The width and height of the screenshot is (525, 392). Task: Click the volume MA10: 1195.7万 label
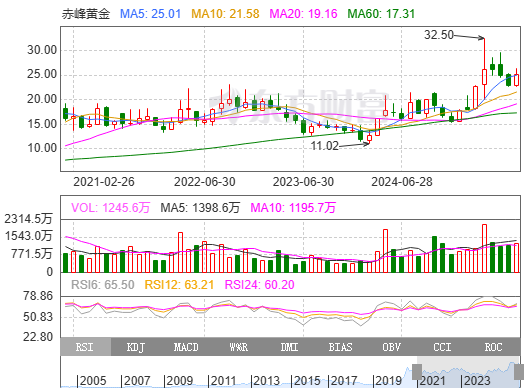click(x=293, y=208)
